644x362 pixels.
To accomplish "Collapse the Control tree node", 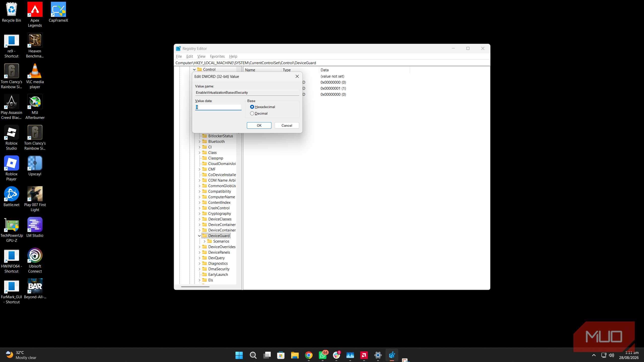I will [x=194, y=70].
